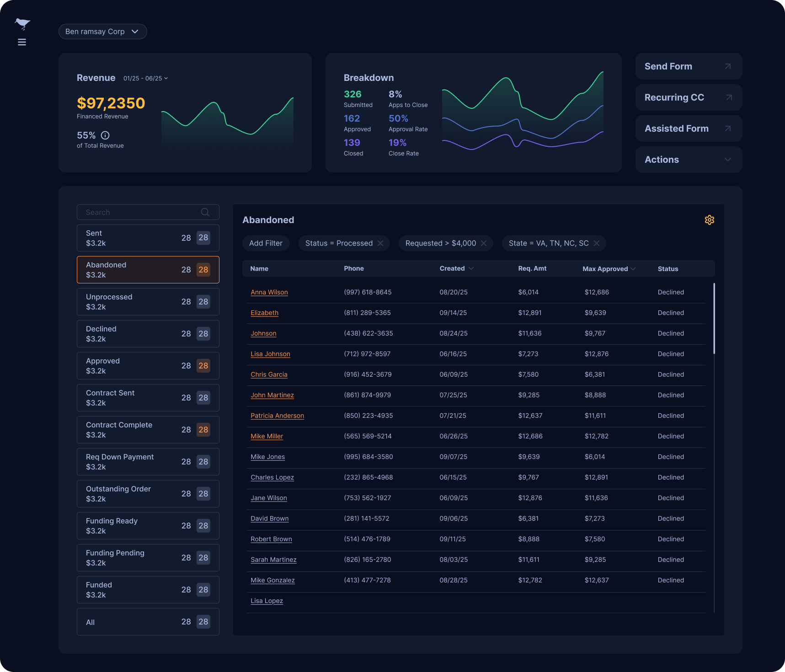The height and width of the screenshot is (672, 785).
Task: Open Elizabeth's record link
Action: 264,313
